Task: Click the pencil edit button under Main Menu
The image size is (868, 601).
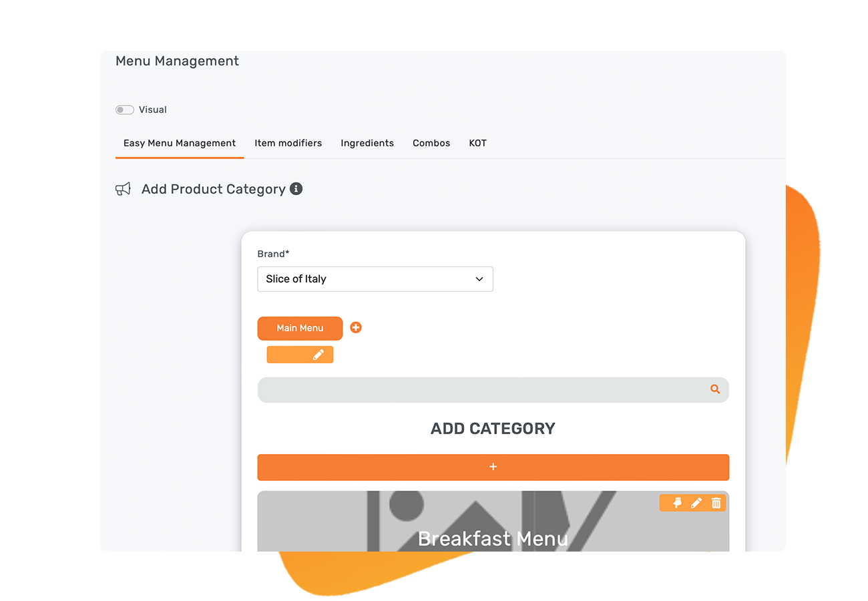Action: tap(318, 355)
